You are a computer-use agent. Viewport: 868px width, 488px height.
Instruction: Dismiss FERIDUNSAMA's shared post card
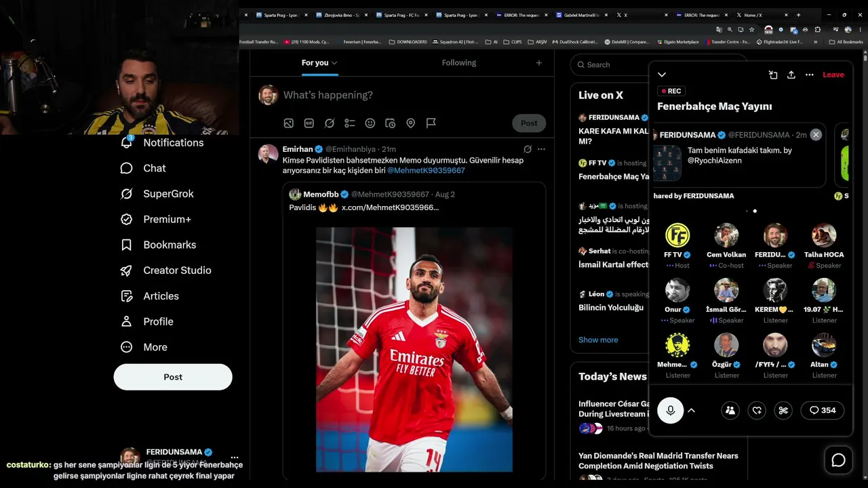point(816,135)
